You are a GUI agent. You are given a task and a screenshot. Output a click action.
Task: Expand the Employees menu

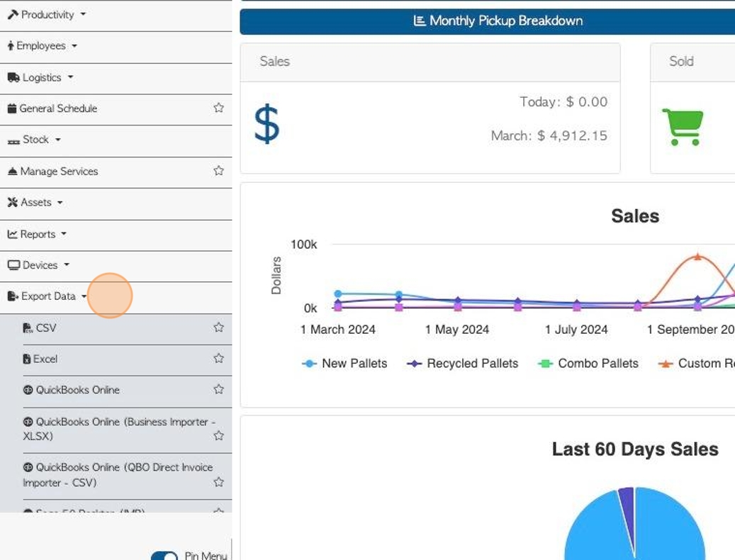tap(43, 46)
